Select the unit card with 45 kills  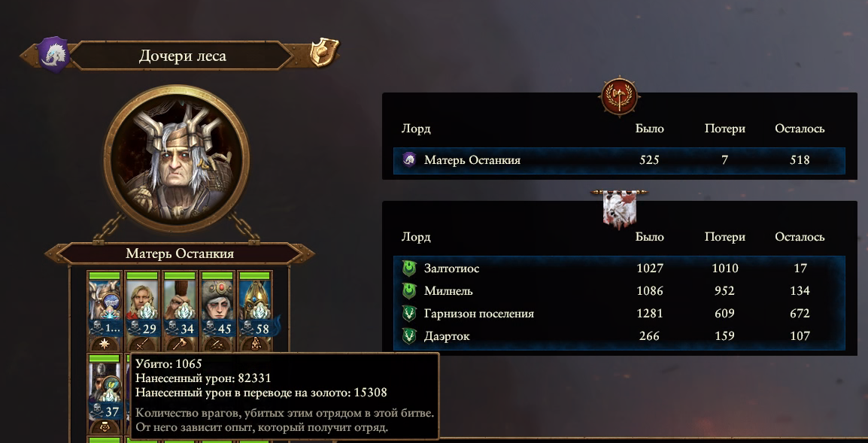click(217, 311)
